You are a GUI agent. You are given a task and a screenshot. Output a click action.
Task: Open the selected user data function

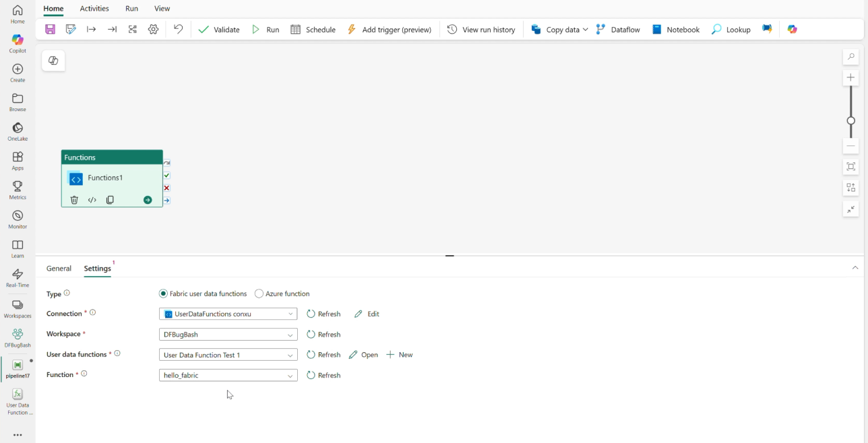click(363, 355)
